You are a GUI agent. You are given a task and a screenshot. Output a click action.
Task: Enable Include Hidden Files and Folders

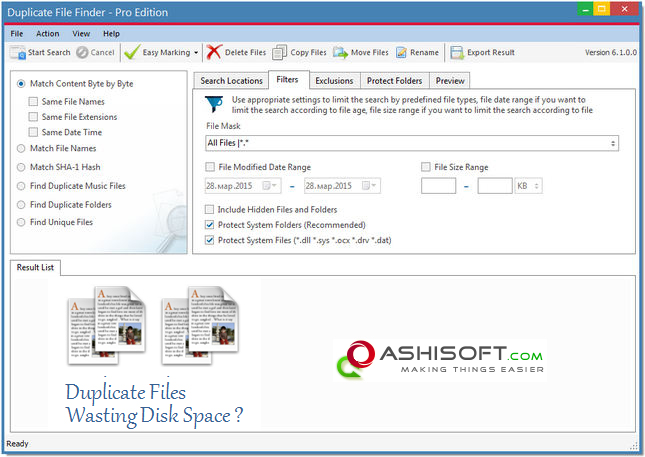coord(209,209)
